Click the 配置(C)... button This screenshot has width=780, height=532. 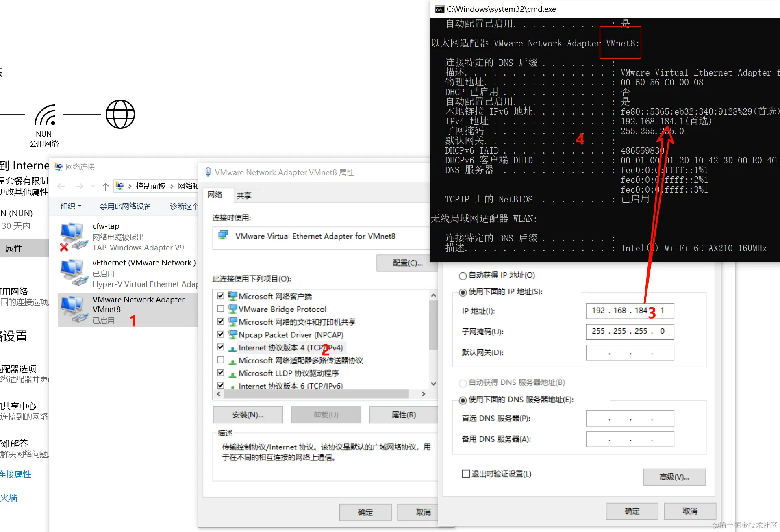tap(407, 263)
